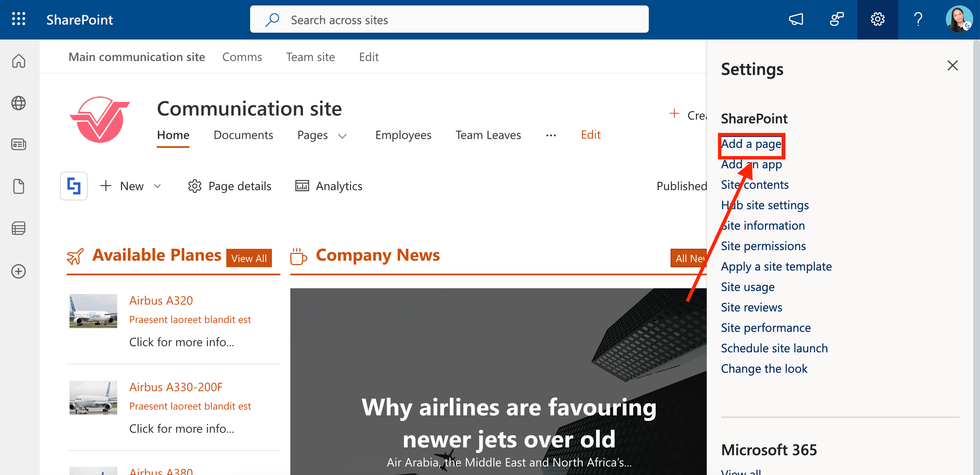Open the Documents navigation item
This screenshot has width=980, height=475.
pos(243,135)
